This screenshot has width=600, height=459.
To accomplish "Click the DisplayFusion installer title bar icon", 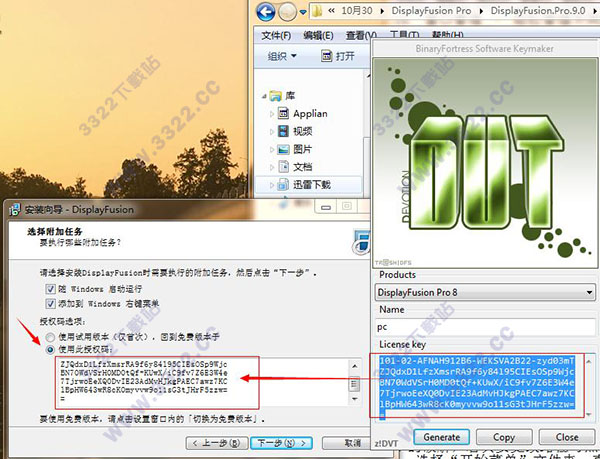I will (x=15, y=209).
